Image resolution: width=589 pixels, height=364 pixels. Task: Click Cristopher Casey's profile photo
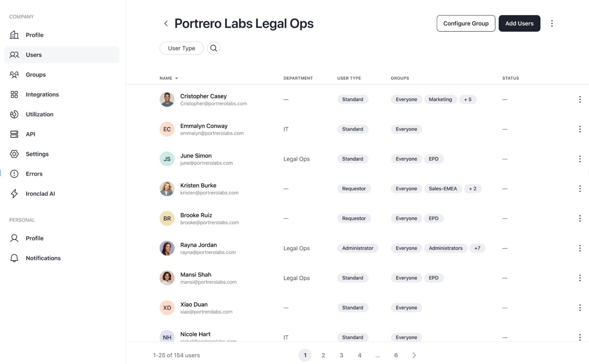[167, 99]
